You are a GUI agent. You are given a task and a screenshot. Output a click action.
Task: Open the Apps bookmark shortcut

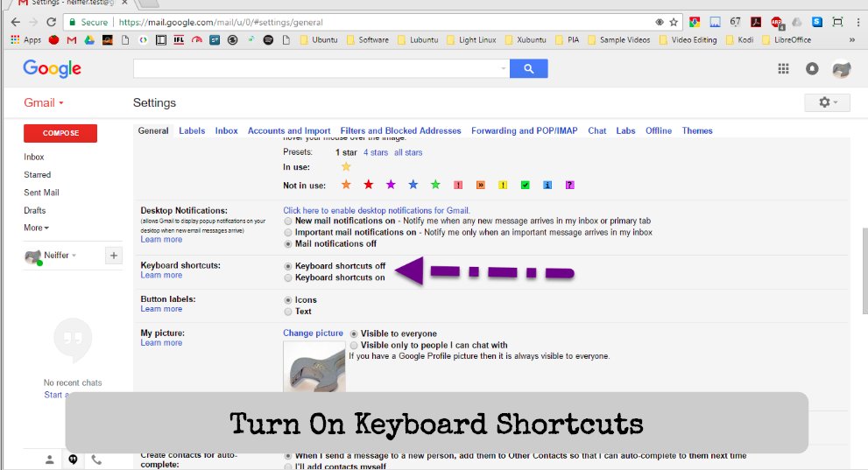26,39
